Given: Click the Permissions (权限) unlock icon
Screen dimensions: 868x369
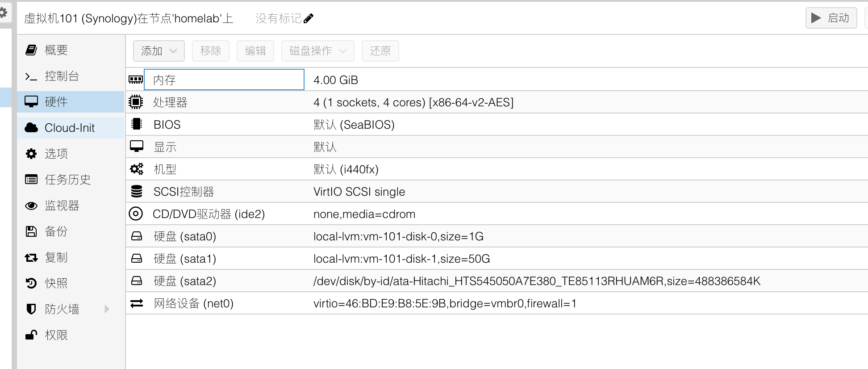Looking at the screenshot, I should [31, 335].
